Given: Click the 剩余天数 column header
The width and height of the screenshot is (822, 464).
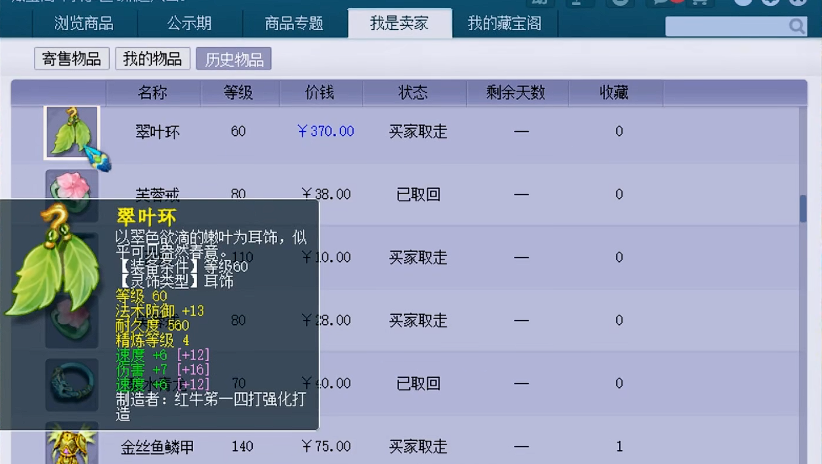Looking at the screenshot, I should click(x=516, y=93).
